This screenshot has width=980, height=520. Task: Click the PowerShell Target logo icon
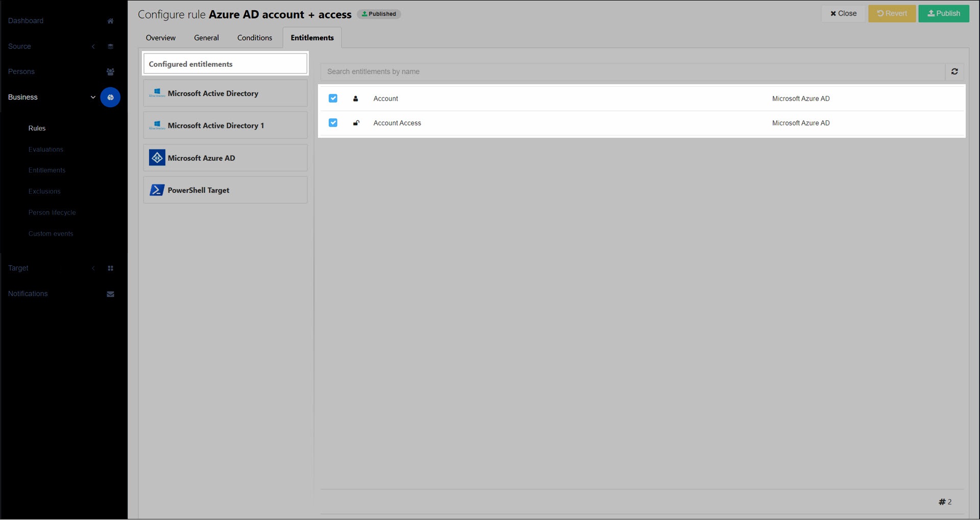[x=157, y=190]
